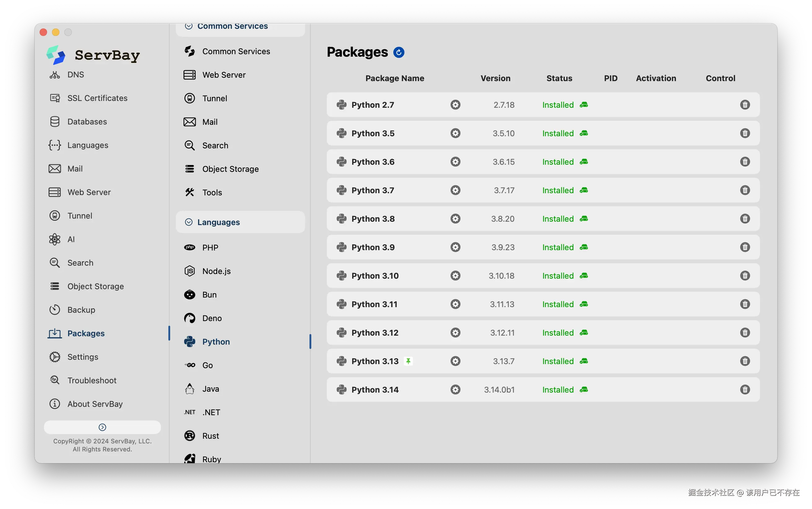This screenshot has width=812, height=509.
Task: Open Node.js packages
Action: pos(216,271)
